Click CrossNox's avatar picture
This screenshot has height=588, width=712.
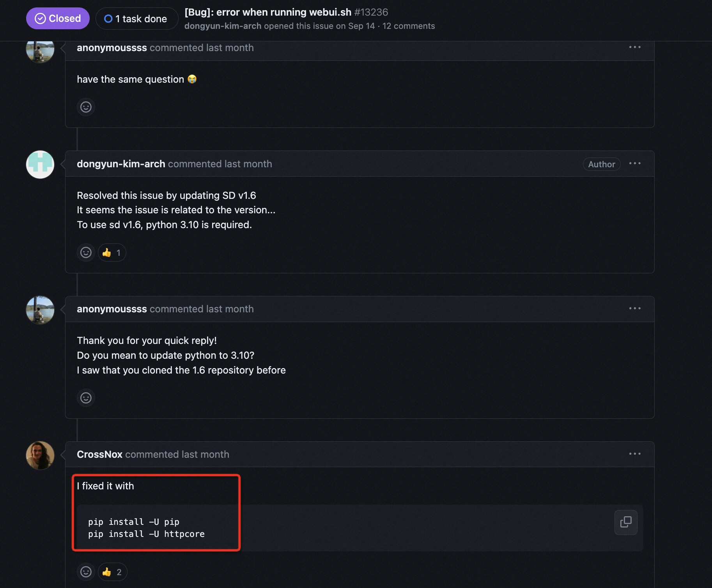click(40, 455)
